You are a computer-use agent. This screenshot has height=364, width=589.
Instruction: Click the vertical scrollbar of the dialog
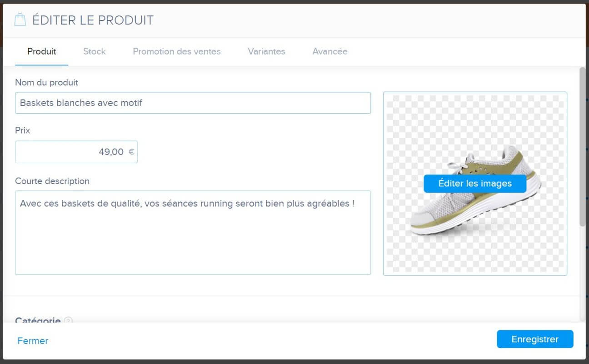(583, 147)
